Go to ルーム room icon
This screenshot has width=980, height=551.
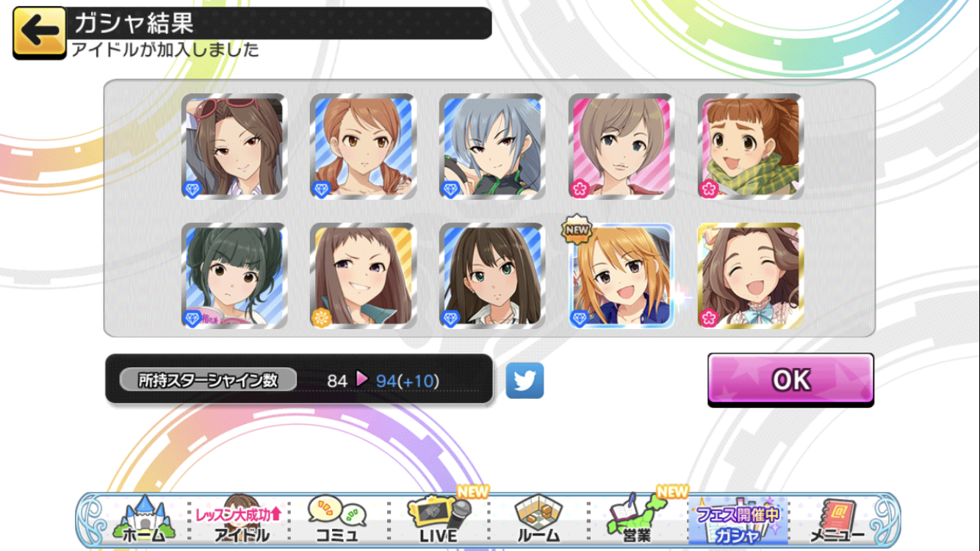(x=538, y=521)
